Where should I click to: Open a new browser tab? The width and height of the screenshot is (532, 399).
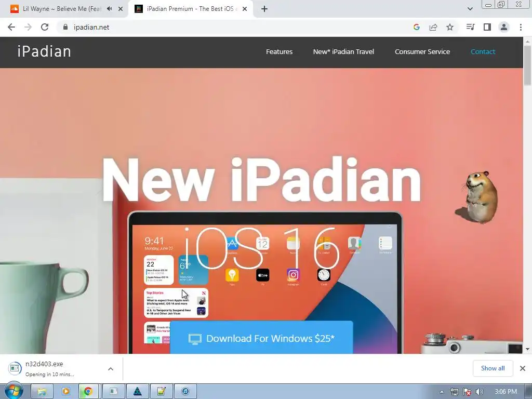click(264, 9)
